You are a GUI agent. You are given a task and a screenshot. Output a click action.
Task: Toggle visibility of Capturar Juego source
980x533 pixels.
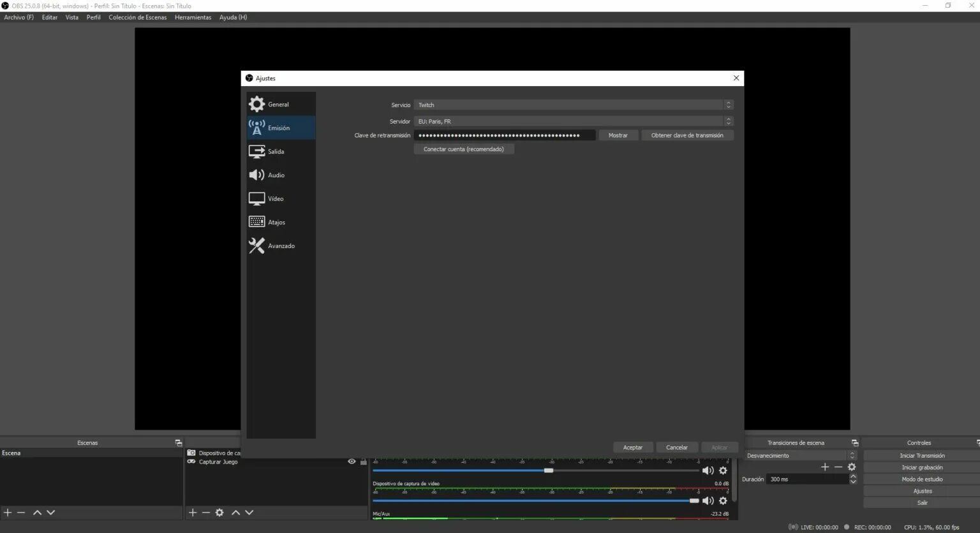[x=352, y=462]
